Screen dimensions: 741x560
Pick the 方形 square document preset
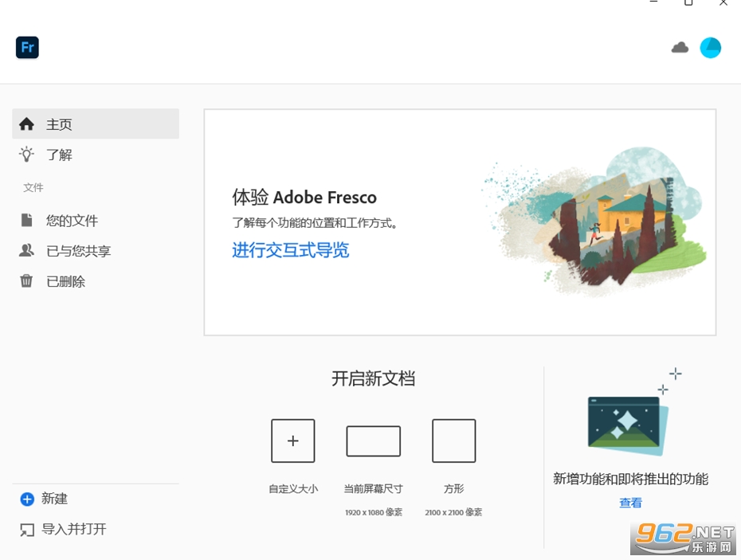point(453,441)
